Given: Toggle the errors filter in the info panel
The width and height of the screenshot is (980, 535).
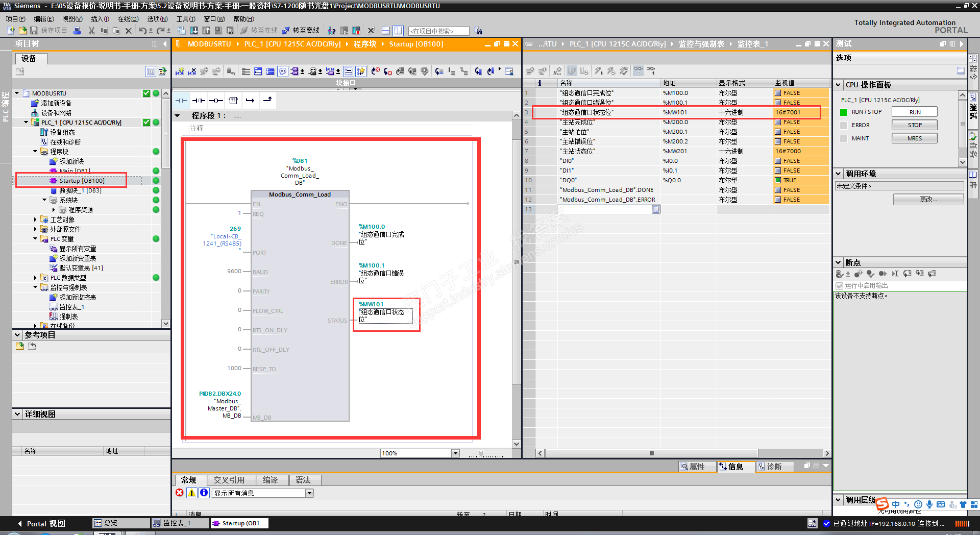Looking at the screenshot, I should pos(180,493).
